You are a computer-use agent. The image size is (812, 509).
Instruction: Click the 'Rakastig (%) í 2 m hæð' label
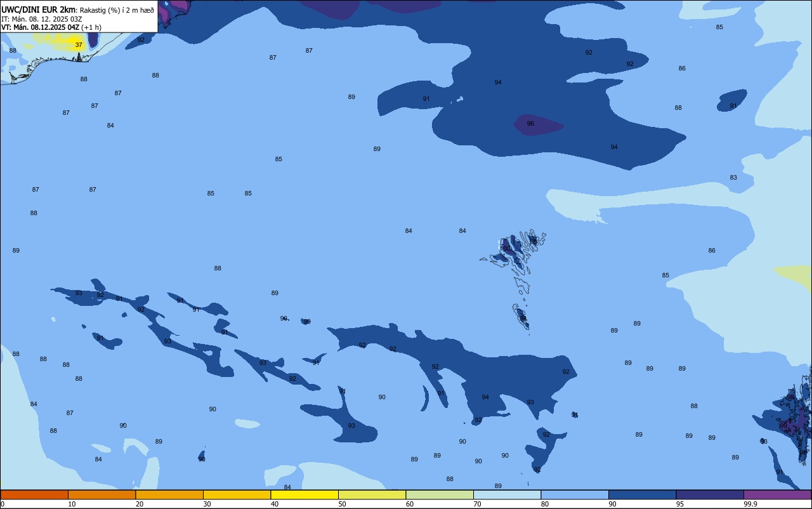coord(117,10)
